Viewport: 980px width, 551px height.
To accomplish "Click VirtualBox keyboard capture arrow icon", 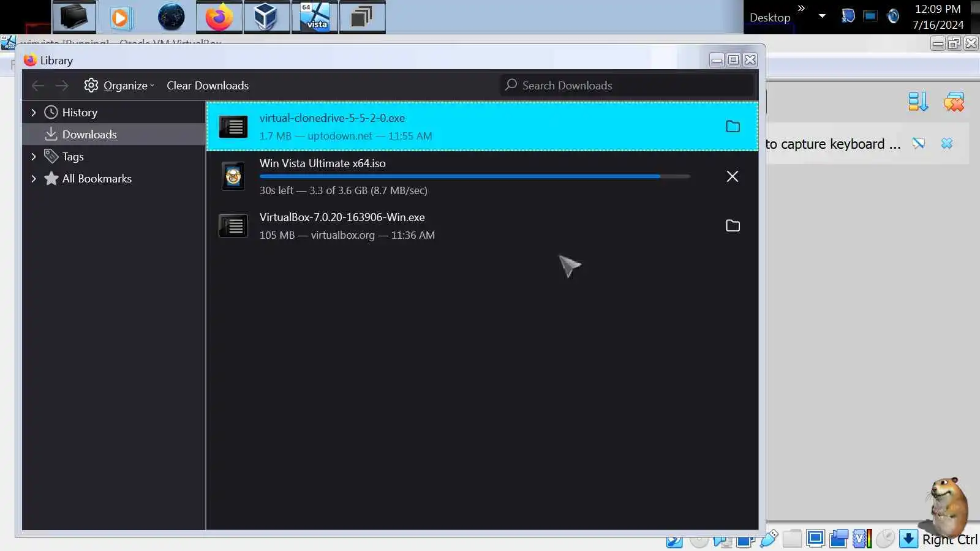I will [x=908, y=539].
